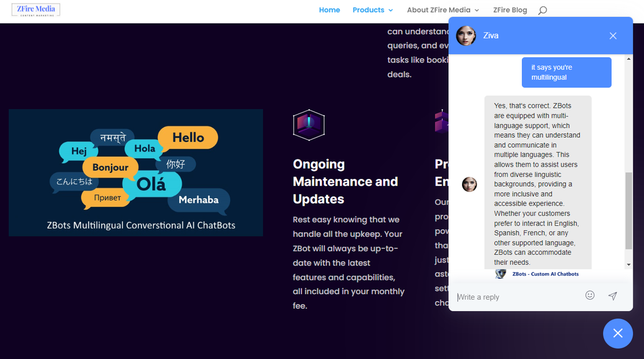Screen dimensions: 644x359
Task: Open the ZBots - Custom AI Chatbots link
Action: point(545,274)
